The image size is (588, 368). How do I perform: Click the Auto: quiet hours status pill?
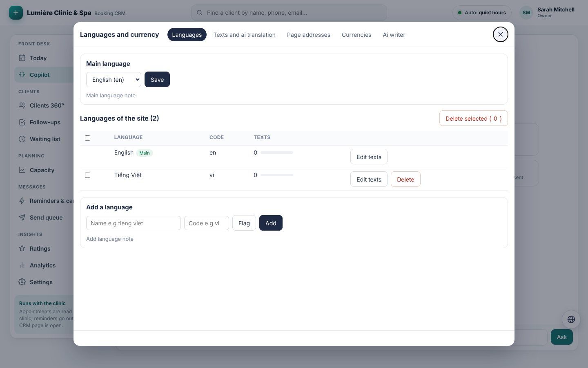coord(482,13)
